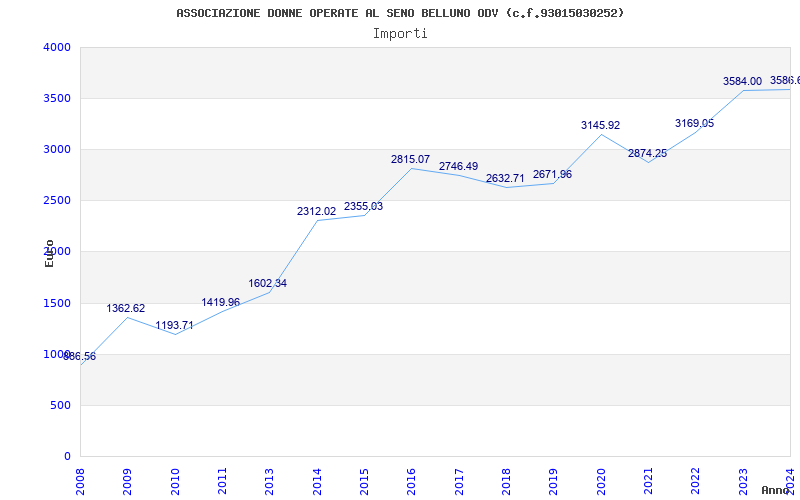Select the 2020 x-axis year label
Screen dimensions: 800x500
601,480
